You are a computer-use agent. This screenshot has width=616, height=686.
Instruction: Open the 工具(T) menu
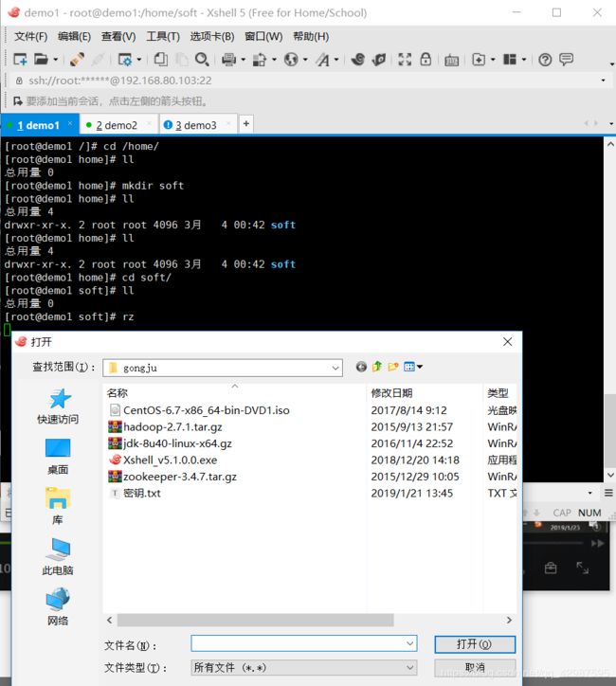click(163, 36)
